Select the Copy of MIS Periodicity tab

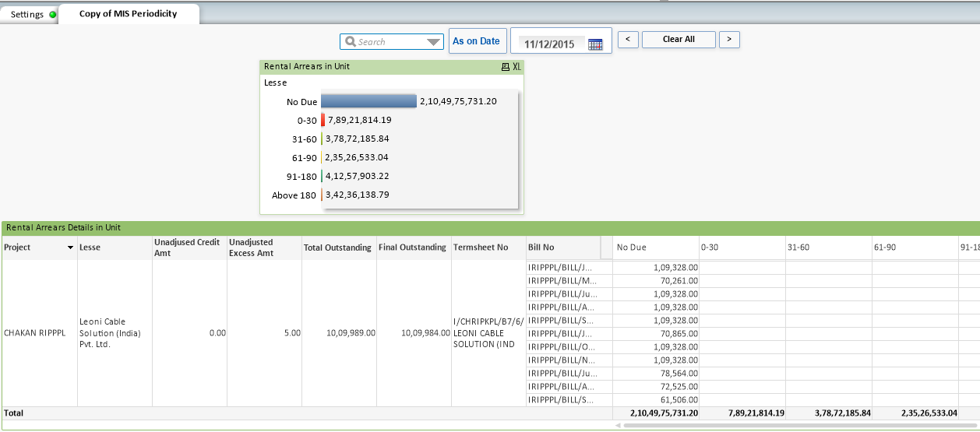pos(128,14)
